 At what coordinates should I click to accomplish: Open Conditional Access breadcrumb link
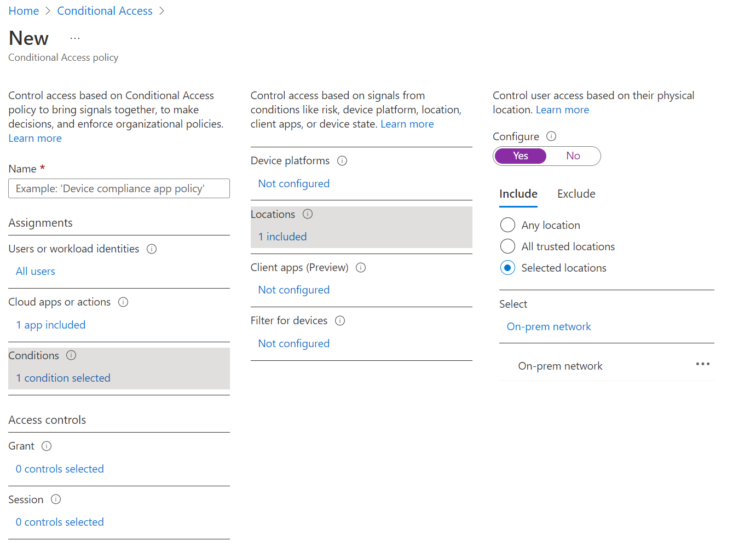(x=105, y=11)
